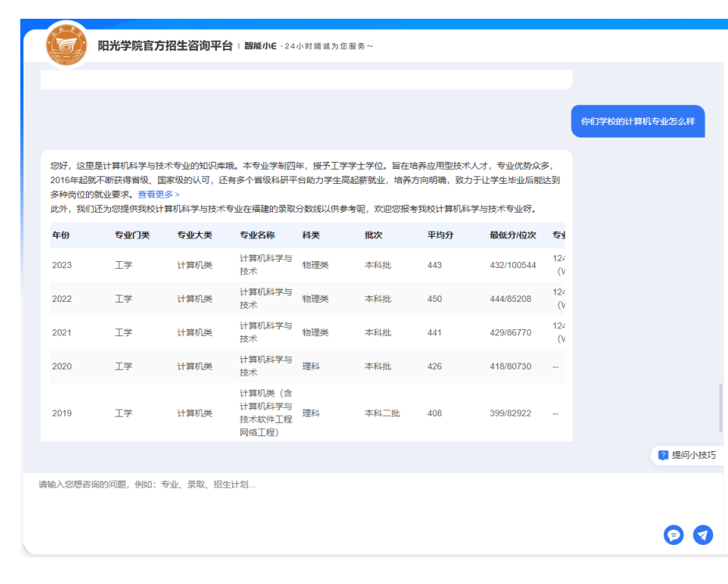Click the 432/100544 lowest score cell
The image size is (728, 584).
click(x=513, y=265)
